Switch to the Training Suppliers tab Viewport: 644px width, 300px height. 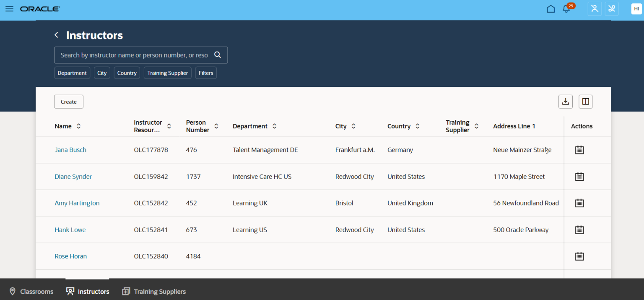click(154, 291)
